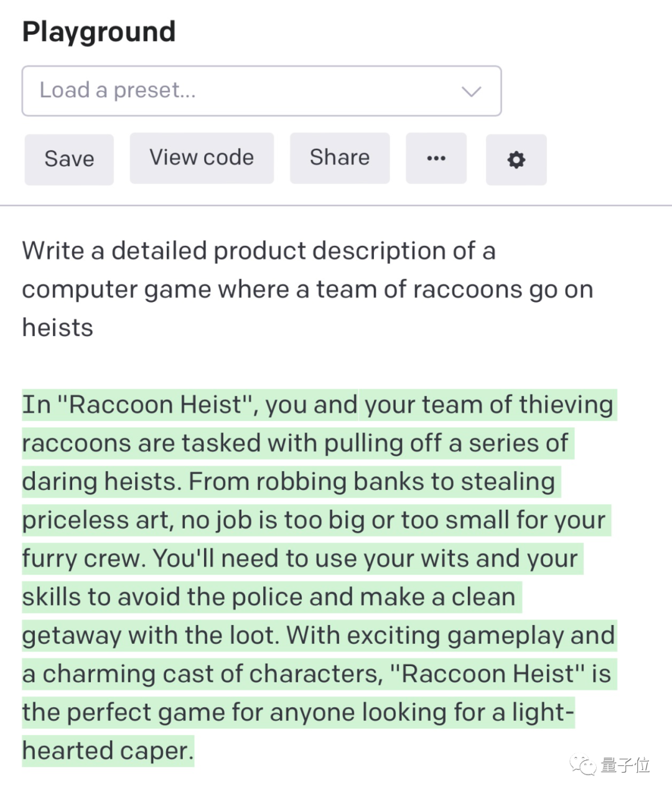
Task: Click the 量子位 watermark text
Action: coord(625,765)
